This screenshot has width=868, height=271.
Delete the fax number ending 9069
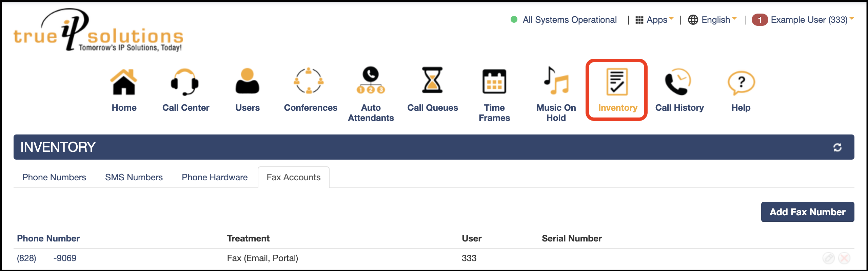tap(844, 258)
